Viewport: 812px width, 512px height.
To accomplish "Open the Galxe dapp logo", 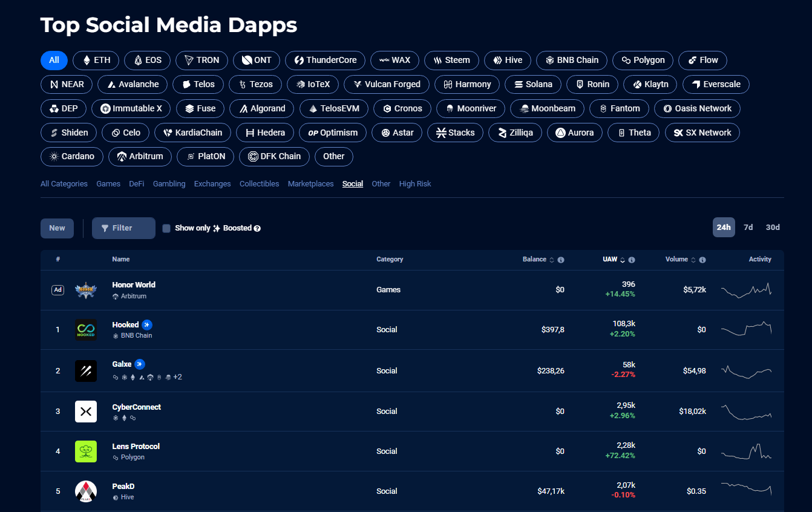I will click(86, 371).
